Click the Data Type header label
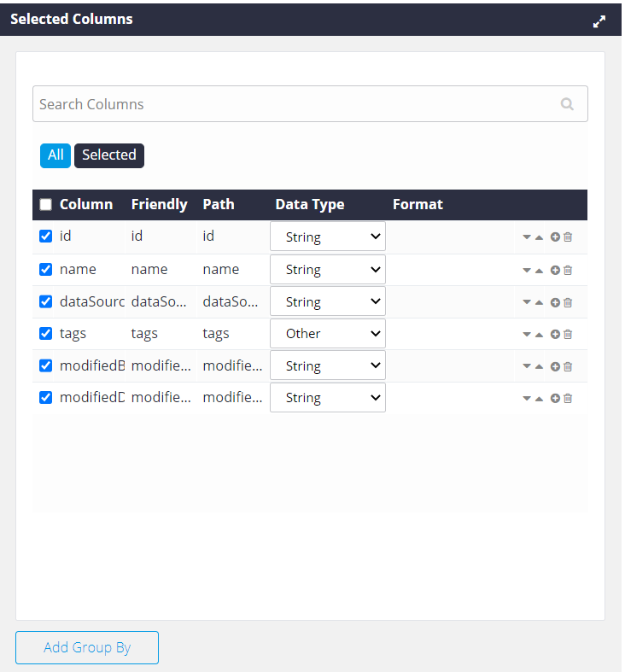This screenshot has height=672, width=625. tap(310, 204)
